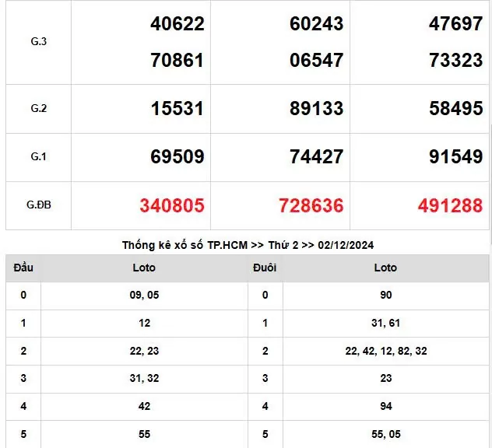
Task: Click the Đuôi 3 loto cell 23
Action: [386, 379]
